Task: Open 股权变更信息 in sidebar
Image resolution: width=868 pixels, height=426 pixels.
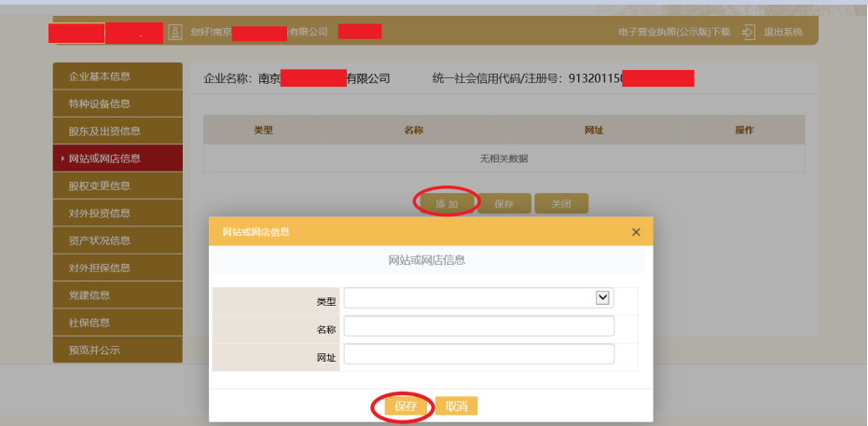Action: pos(117,186)
